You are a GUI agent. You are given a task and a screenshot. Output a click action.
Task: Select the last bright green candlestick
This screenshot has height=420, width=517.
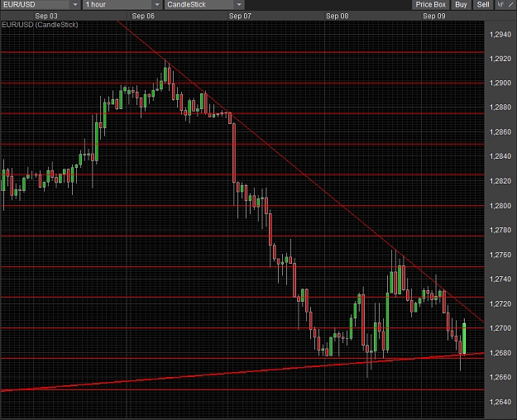coord(464,338)
